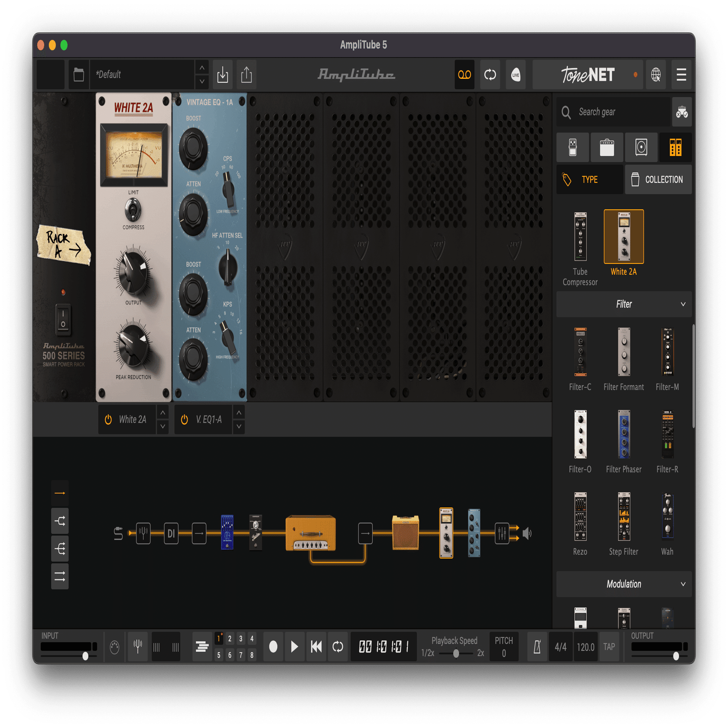Viewport: 728px width, 728px height.
Task: Collapse the Filter gear section
Action: click(x=682, y=304)
